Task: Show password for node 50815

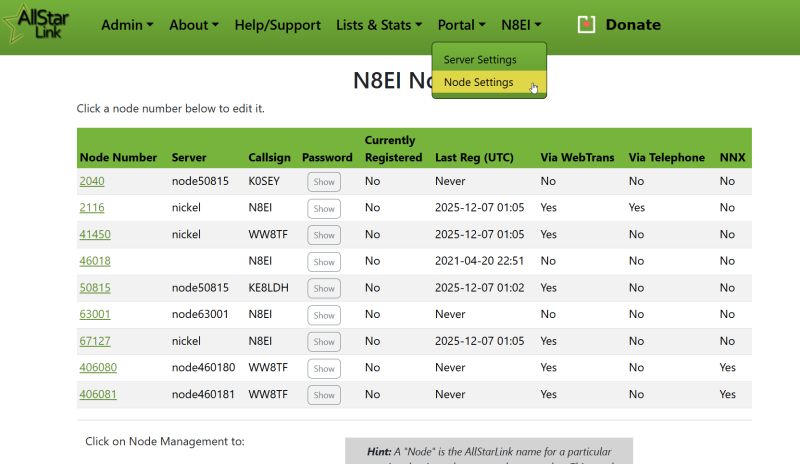Action: coord(324,288)
